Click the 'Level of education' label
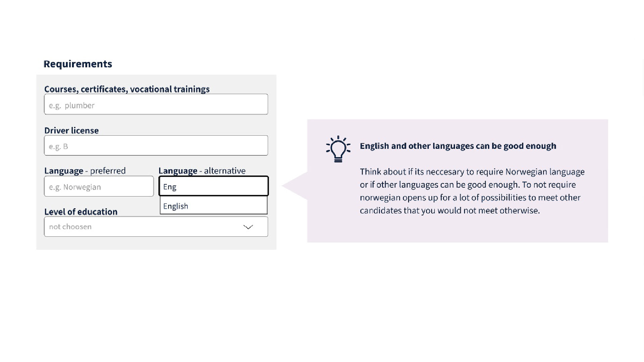 [x=81, y=212]
